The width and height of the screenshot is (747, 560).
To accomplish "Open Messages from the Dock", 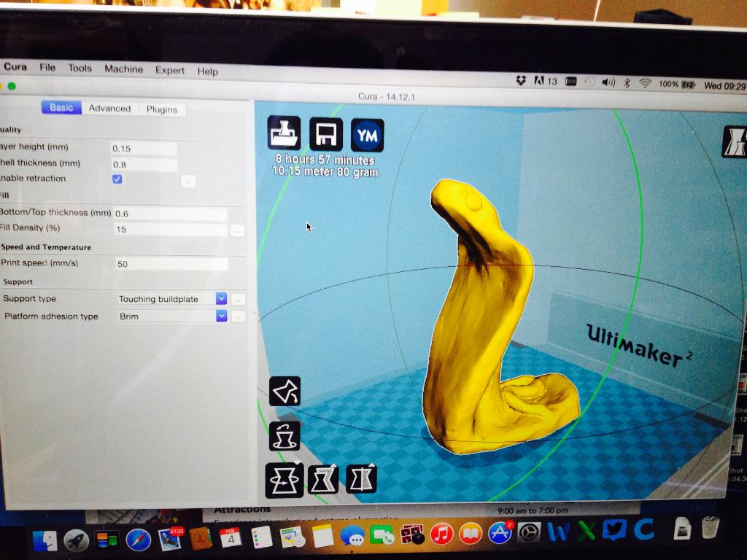I will coord(352,536).
